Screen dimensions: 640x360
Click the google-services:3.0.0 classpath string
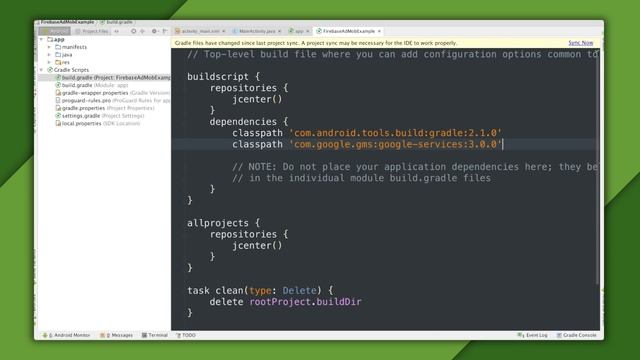(x=396, y=144)
